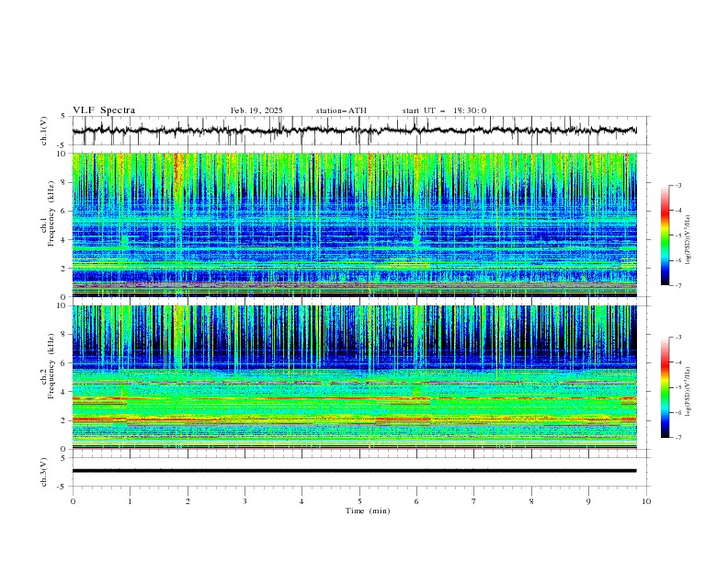Click the '0' tick label on the time axis

(x=73, y=501)
